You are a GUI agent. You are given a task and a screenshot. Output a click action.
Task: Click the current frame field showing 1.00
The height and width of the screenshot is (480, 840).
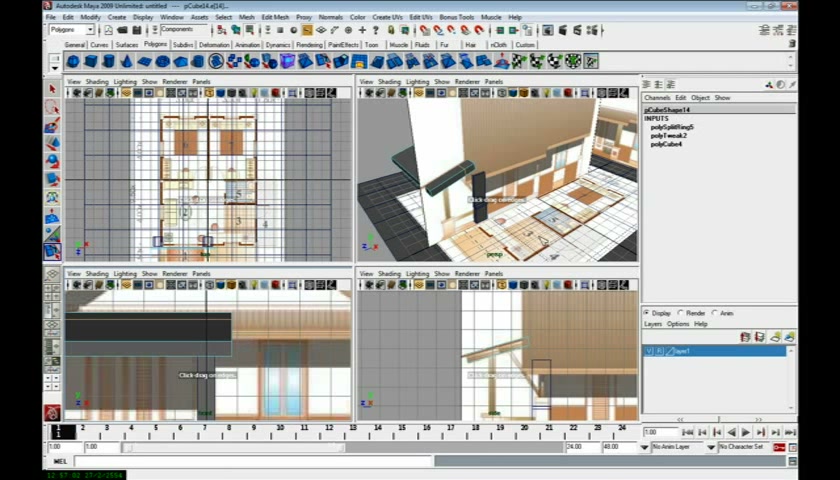tap(661, 432)
